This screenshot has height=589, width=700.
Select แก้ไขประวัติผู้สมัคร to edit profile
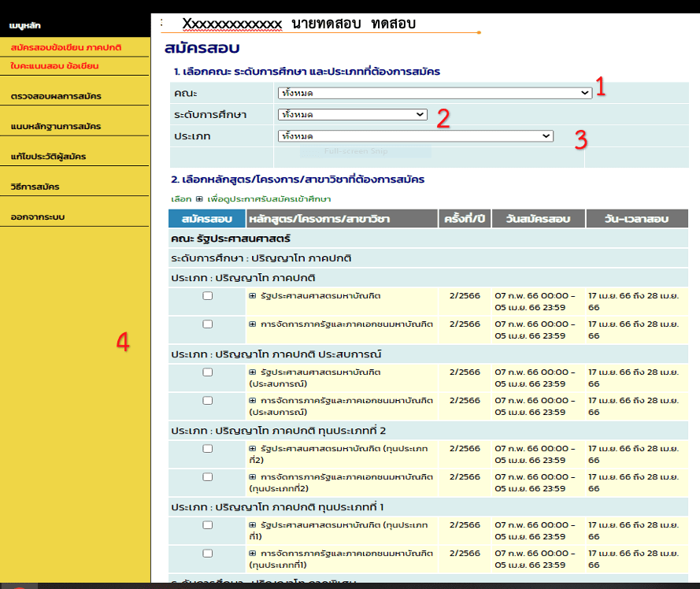(55, 157)
